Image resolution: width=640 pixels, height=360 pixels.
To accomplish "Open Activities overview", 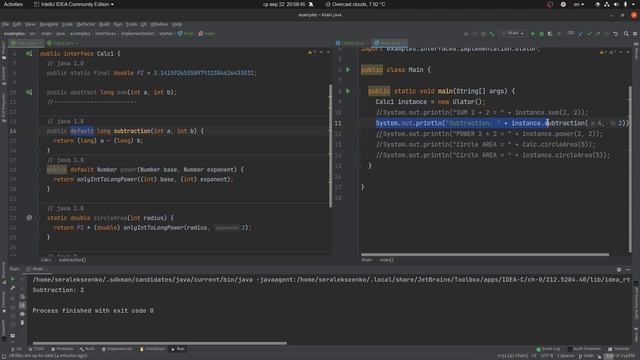I will pyautogui.click(x=13, y=4).
